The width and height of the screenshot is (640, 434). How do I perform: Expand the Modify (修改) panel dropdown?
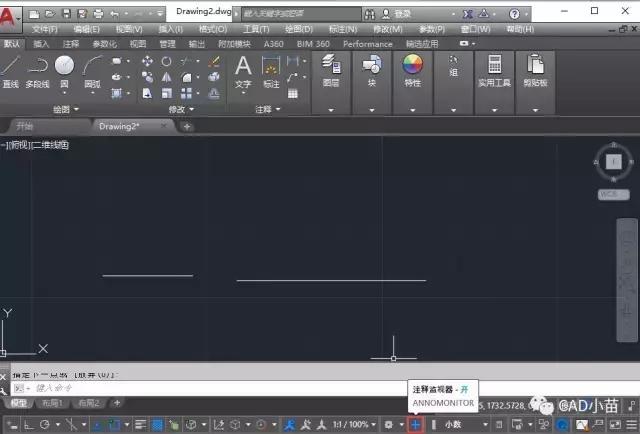pos(181,109)
